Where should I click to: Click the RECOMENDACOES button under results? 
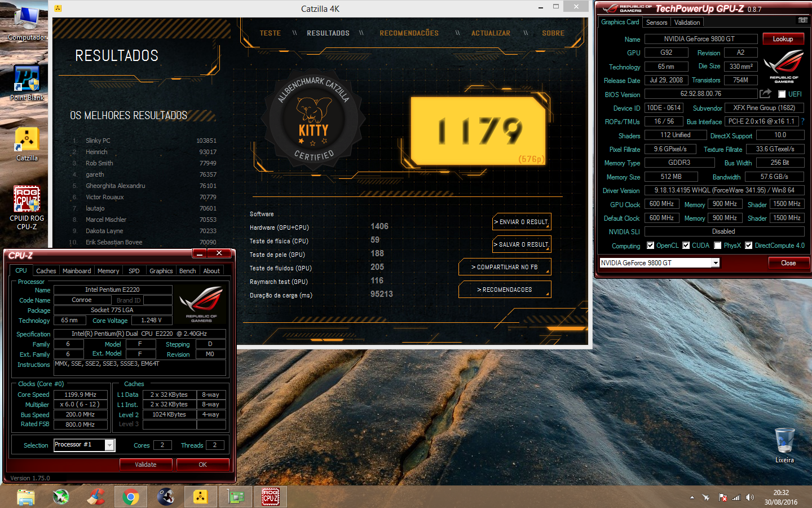pos(505,290)
